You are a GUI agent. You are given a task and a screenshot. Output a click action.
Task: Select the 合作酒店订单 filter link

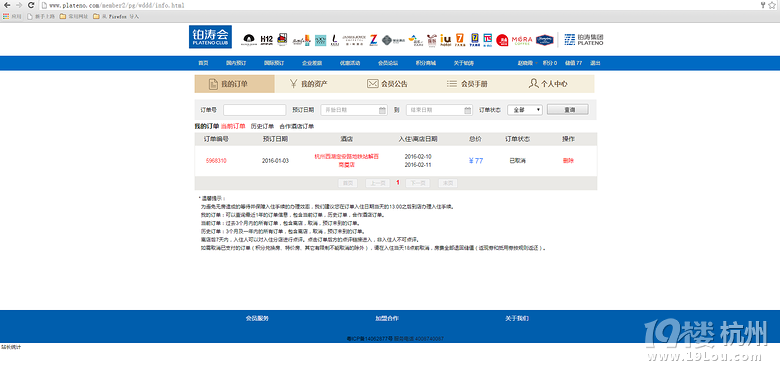(296, 126)
